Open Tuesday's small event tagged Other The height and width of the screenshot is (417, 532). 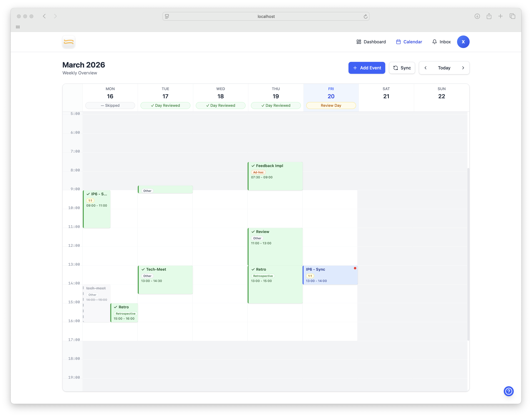tap(165, 190)
